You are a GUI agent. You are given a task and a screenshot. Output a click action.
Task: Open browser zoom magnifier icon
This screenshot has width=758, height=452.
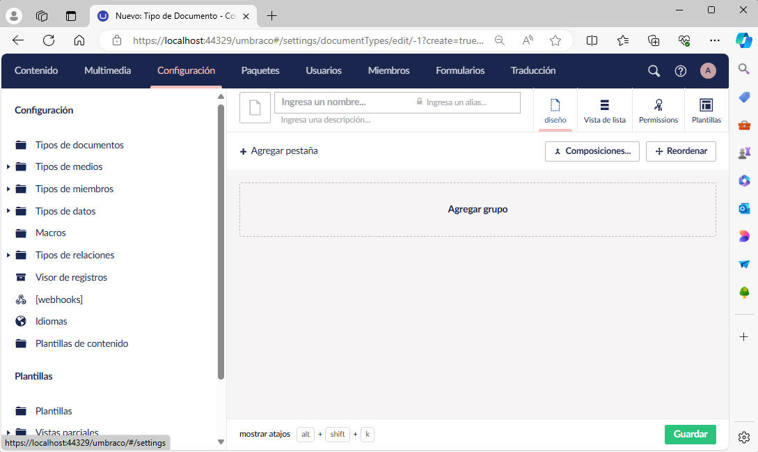click(x=499, y=41)
